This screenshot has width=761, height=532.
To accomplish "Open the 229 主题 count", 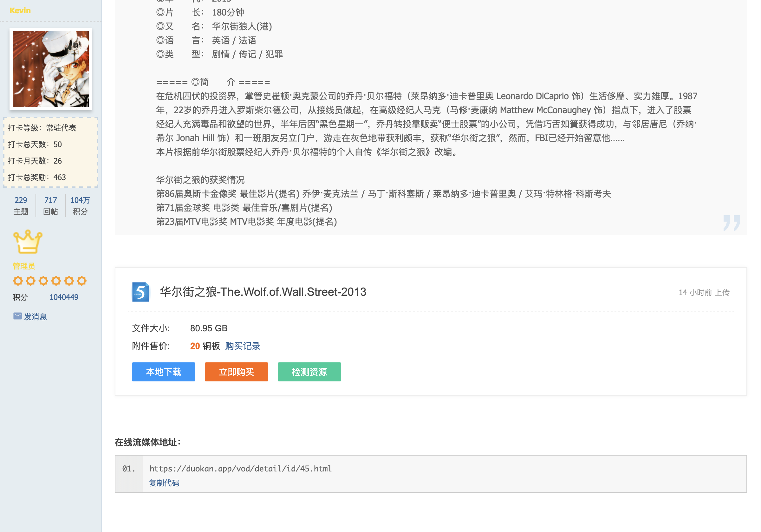I will [x=21, y=200].
